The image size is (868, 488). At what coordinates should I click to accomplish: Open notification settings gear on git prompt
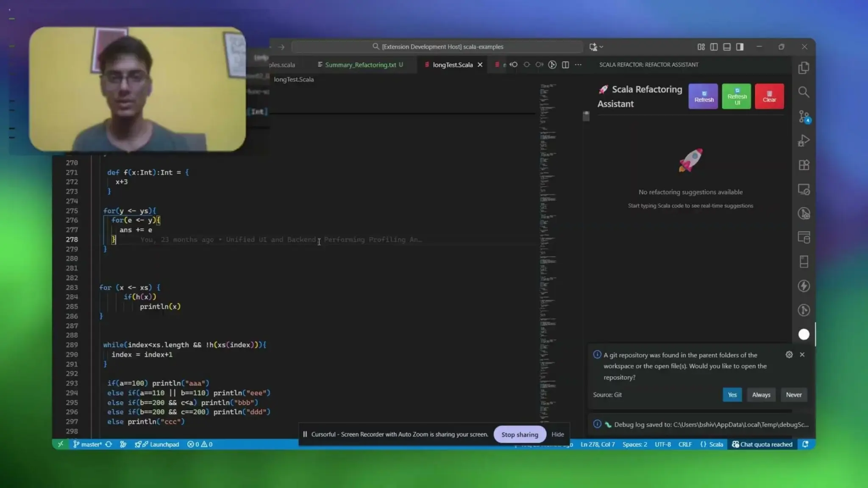point(789,355)
